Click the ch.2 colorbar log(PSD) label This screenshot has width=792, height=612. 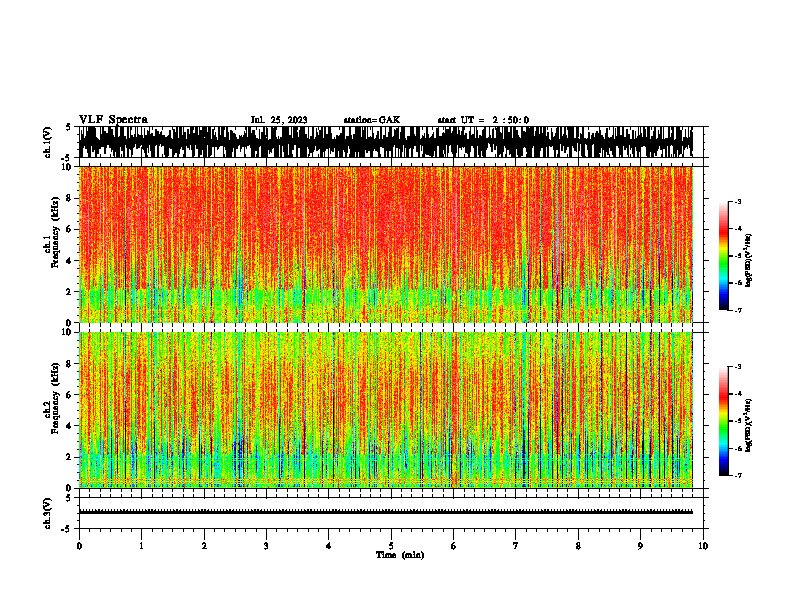click(x=749, y=425)
